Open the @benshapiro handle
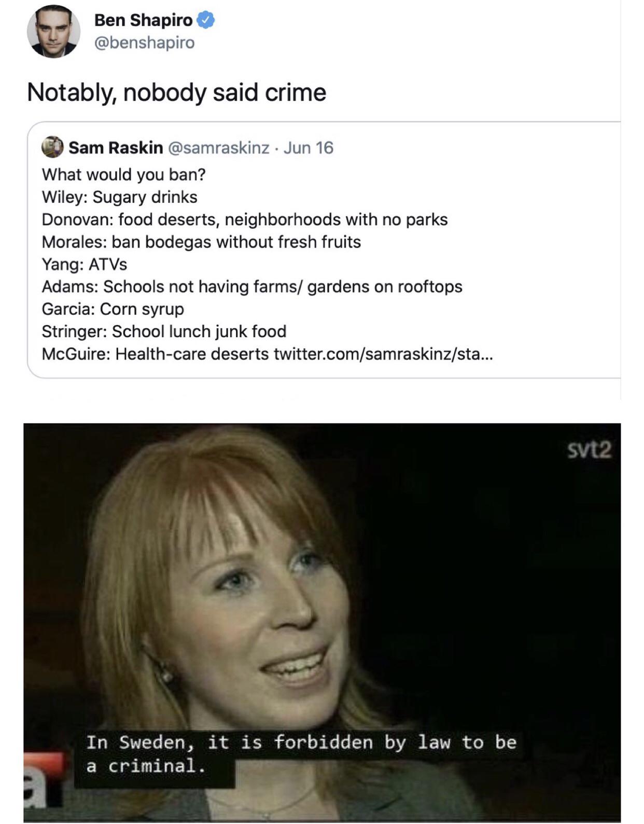 [x=145, y=43]
